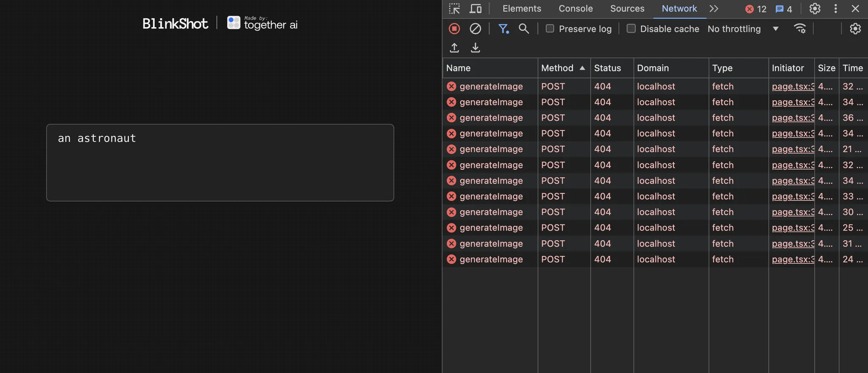Image resolution: width=868 pixels, height=373 pixels.
Task: Open the No throttling dropdown
Action: click(743, 29)
